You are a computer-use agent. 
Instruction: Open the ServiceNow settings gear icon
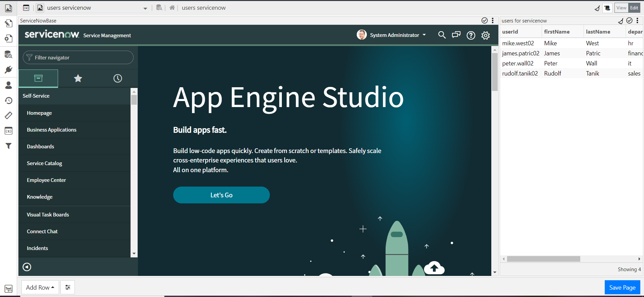[486, 35]
